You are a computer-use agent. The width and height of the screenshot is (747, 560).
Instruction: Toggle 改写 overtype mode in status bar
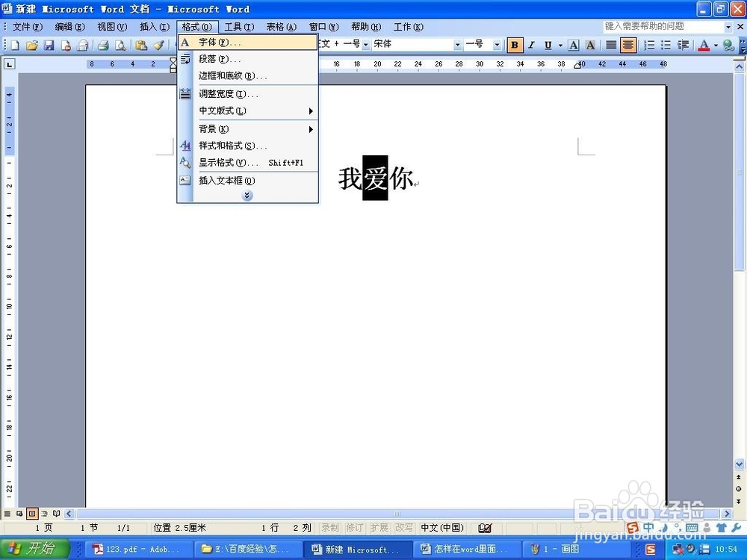404,527
